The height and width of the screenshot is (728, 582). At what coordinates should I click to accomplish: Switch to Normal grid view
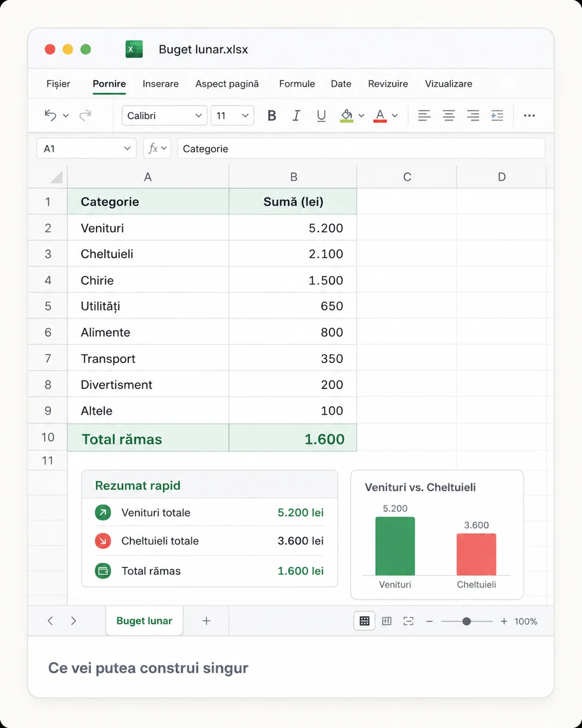pyautogui.click(x=365, y=621)
